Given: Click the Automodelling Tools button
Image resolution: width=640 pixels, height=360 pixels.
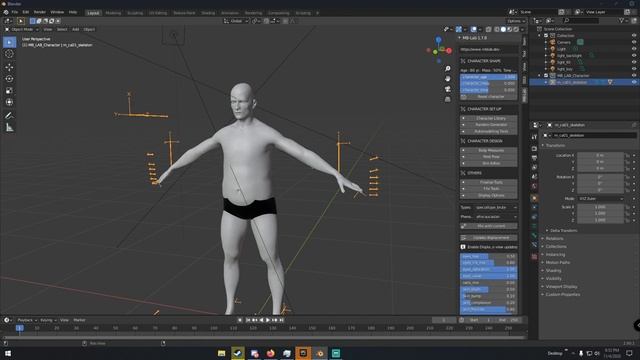Looking at the screenshot, I should point(489,131).
